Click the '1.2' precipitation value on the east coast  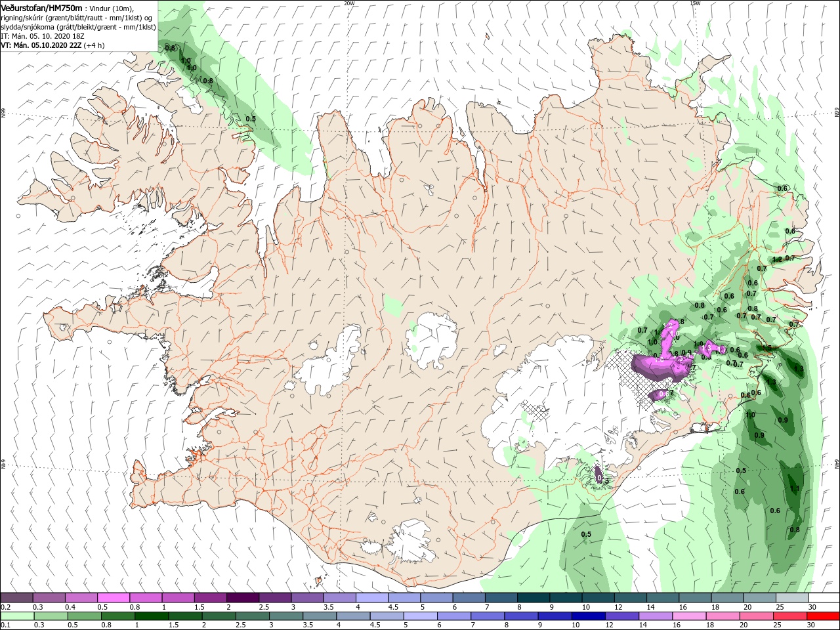(777, 259)
